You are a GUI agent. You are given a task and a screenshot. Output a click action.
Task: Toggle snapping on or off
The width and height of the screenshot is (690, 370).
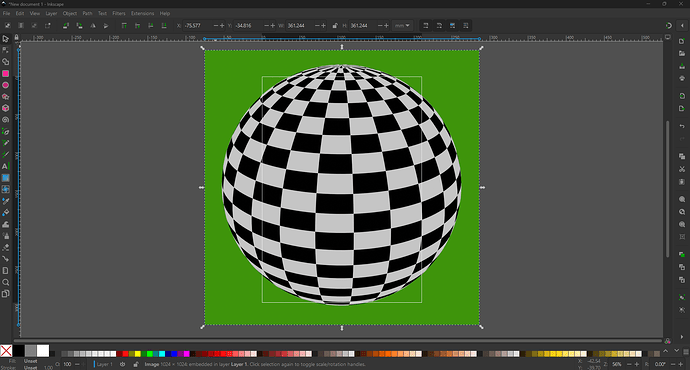pyautogui.click(x=669, y=26)
